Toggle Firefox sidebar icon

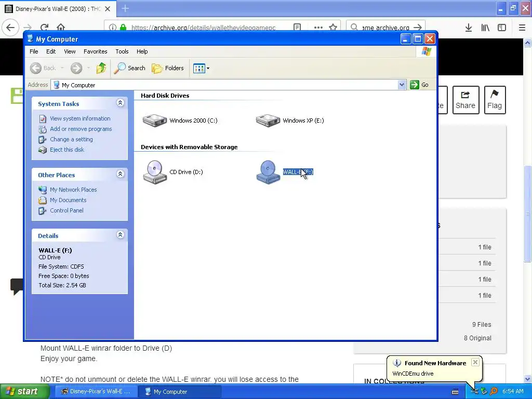[x=502, y=28]
